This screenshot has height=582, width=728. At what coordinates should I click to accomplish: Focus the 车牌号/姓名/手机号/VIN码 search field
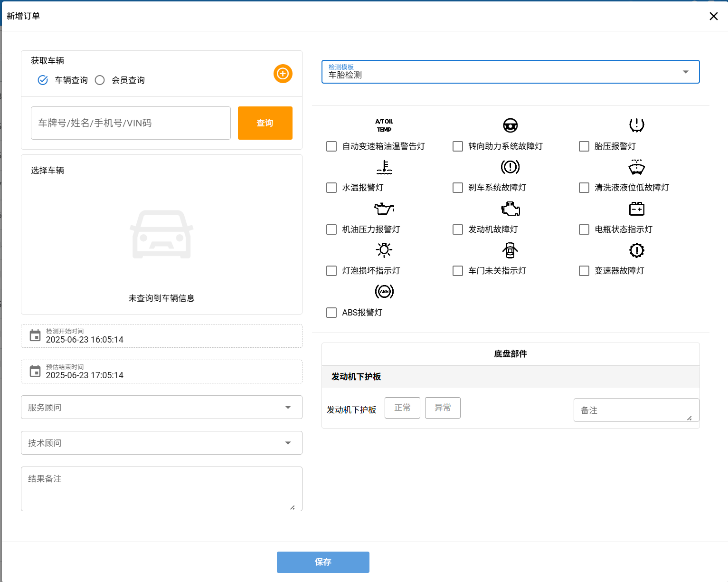point(131,123)
